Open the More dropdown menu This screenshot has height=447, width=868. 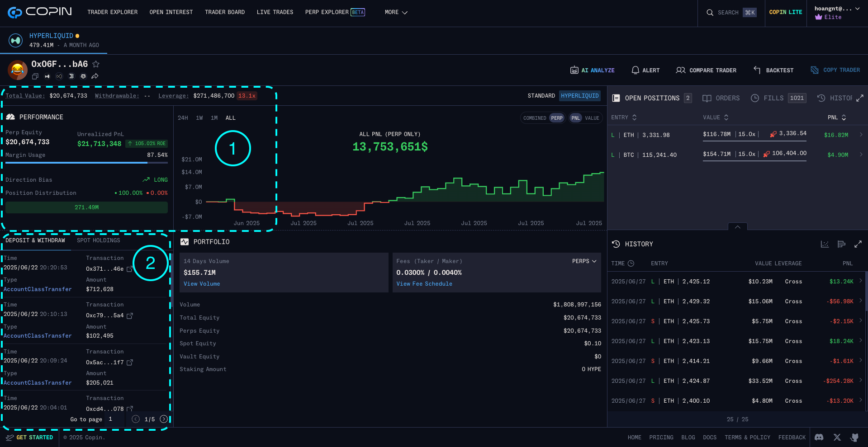tap(396, 12)
